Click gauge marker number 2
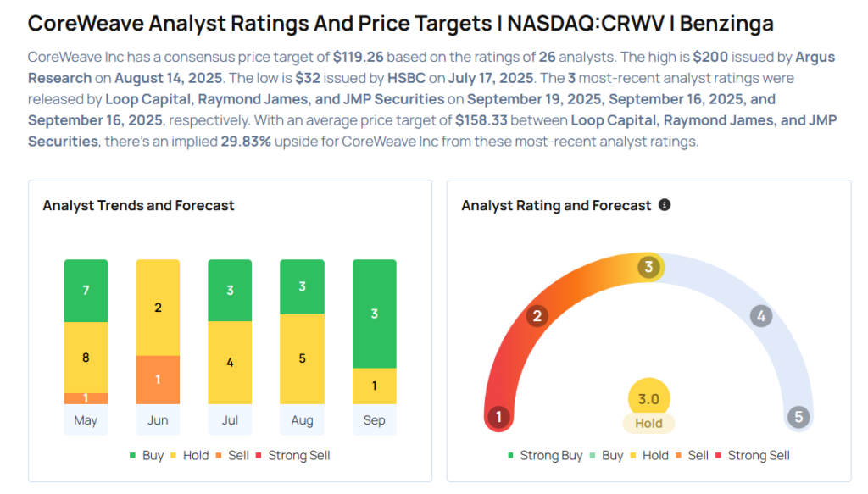 pos(536,317)
